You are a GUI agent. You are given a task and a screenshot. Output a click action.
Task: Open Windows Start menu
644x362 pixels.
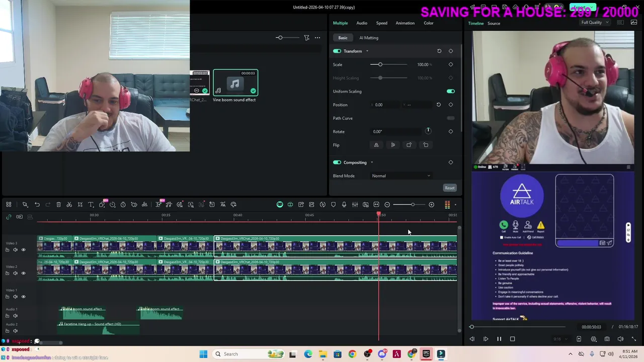click(203, 354)
